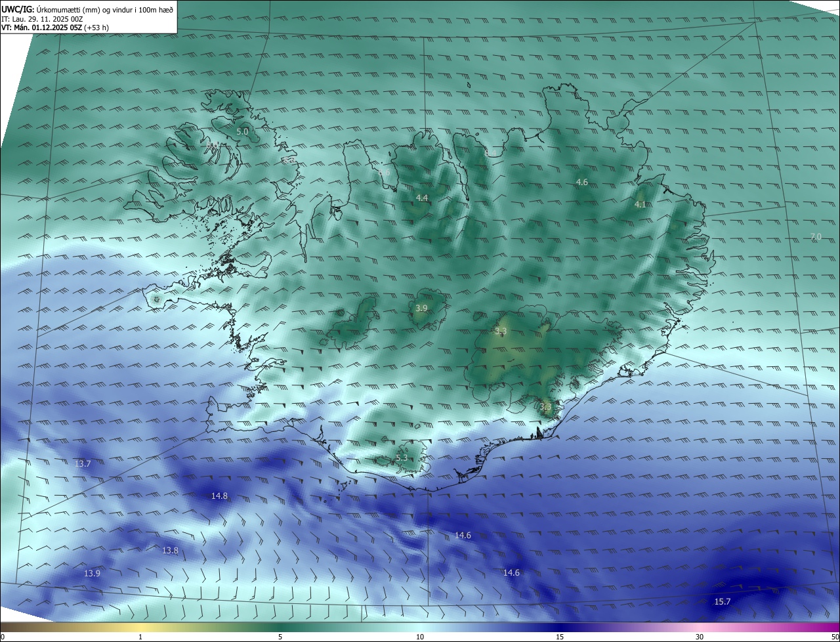Click the 30 tick on the color scale

700,637
